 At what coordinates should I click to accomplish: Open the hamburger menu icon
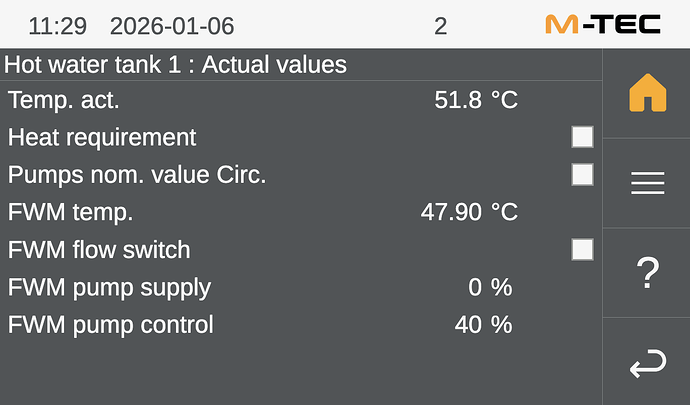pyautogui.click(x=647, y=183)
